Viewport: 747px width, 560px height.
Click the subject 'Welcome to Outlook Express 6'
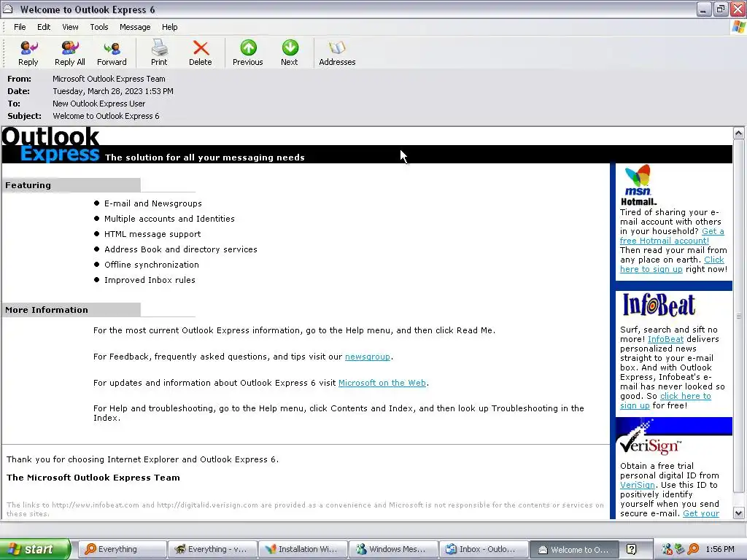(107, 116)
